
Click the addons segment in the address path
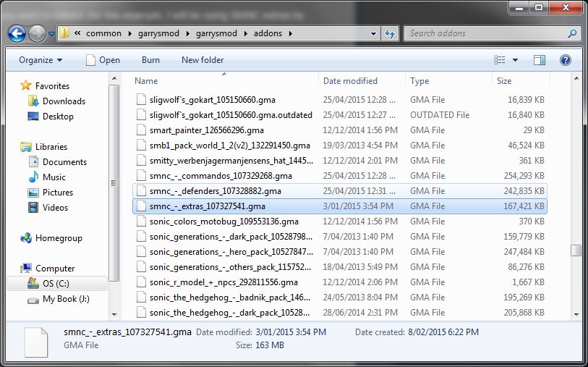click(268, 33)
